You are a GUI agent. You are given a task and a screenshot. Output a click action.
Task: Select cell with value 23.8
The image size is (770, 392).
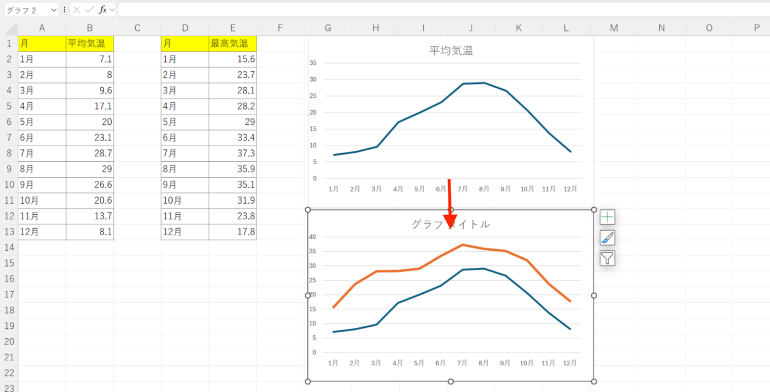coord(232,217)
